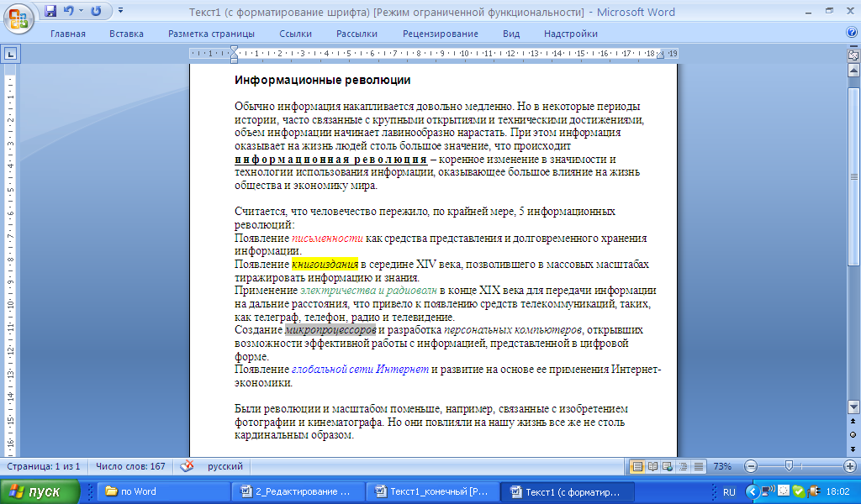Expand hidden tray icons arrow

[752, 491]
